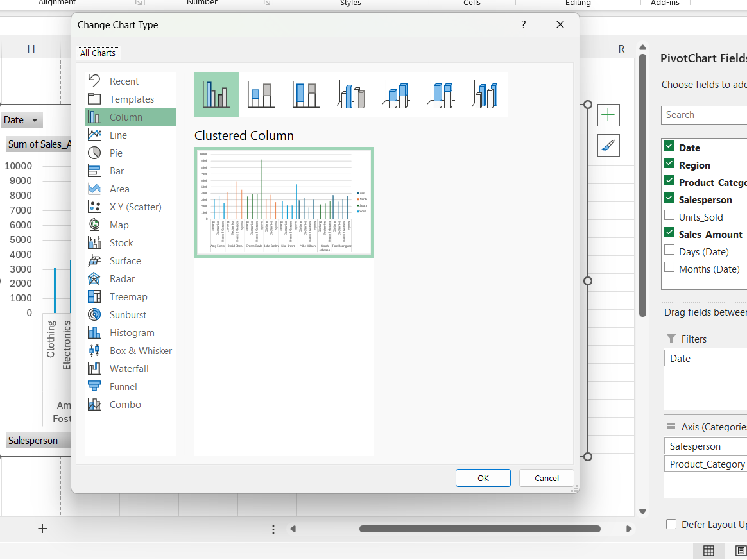Viewport: 747px width, 560px height.
Task: Switch to the All Charts tab
Action: click(98, 53)
